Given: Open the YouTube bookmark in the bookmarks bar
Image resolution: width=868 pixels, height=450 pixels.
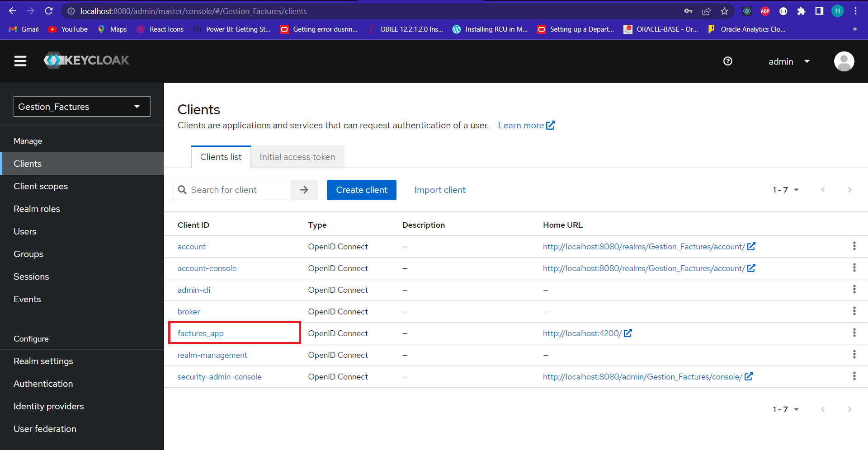Looking at the screenshot, I should tap(67, 29).
